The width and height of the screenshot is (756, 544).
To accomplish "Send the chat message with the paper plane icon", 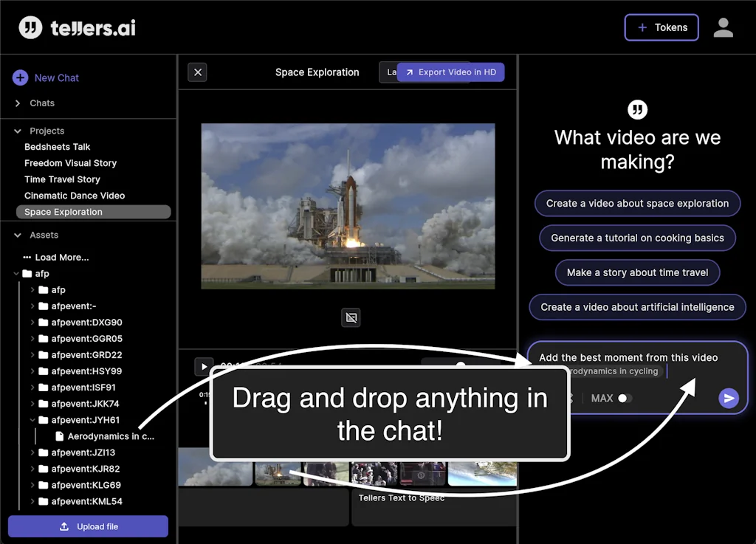I will tap(728, 398).
